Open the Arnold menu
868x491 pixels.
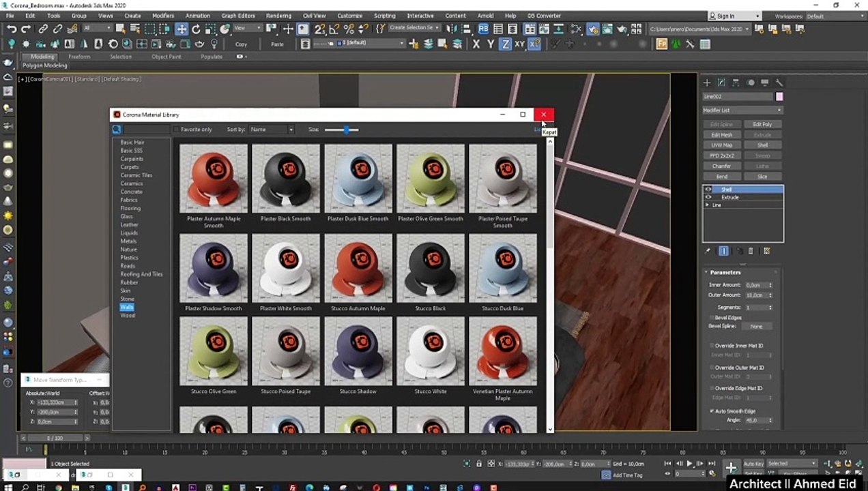point(485,16)
